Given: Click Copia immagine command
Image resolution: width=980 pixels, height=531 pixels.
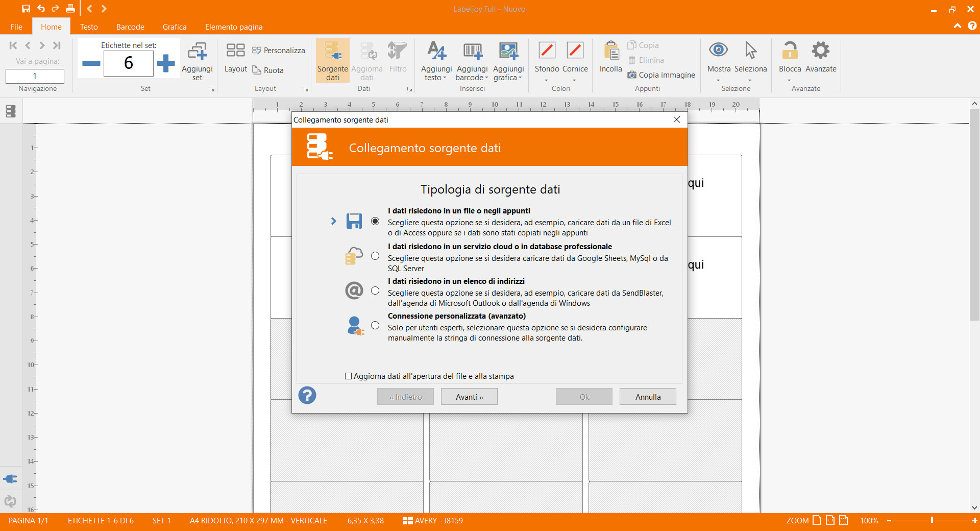Looking at the screenshot, I should click(661, 75).
